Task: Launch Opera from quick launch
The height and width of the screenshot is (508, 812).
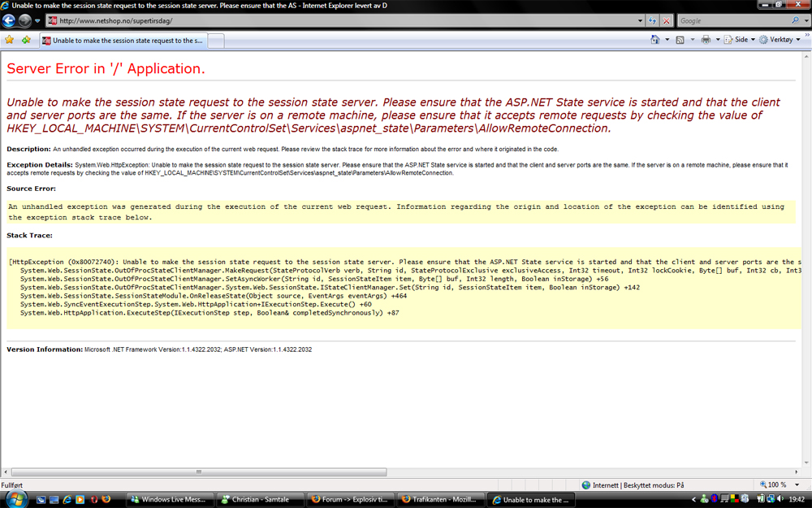Action: coord(93,500)
